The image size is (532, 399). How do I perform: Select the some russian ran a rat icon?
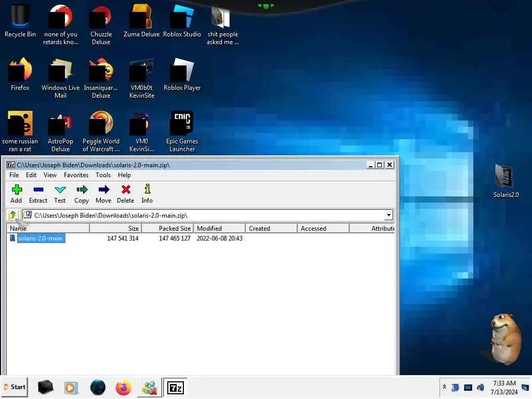click(x=20, y=132)
